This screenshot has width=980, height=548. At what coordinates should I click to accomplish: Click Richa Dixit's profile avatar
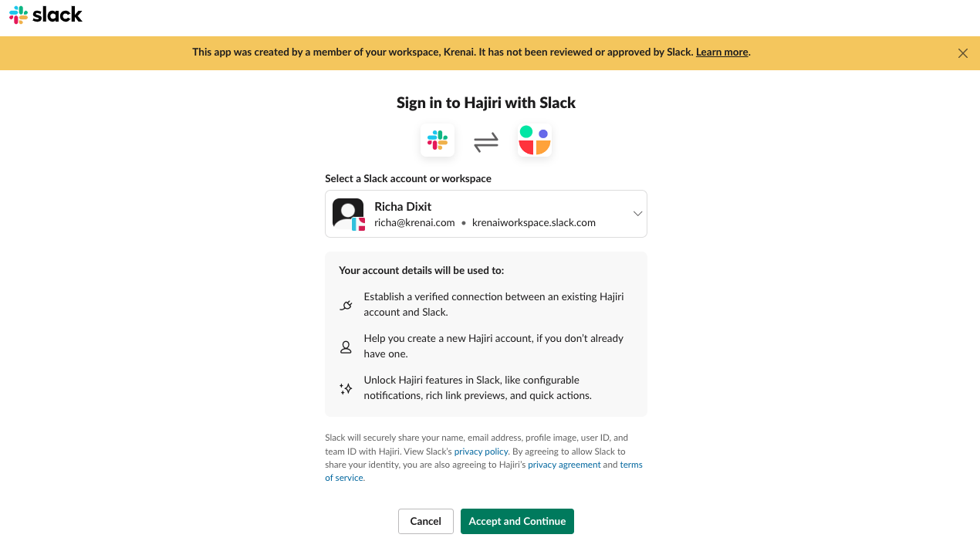pyautogui.click(x=348, y=214)
